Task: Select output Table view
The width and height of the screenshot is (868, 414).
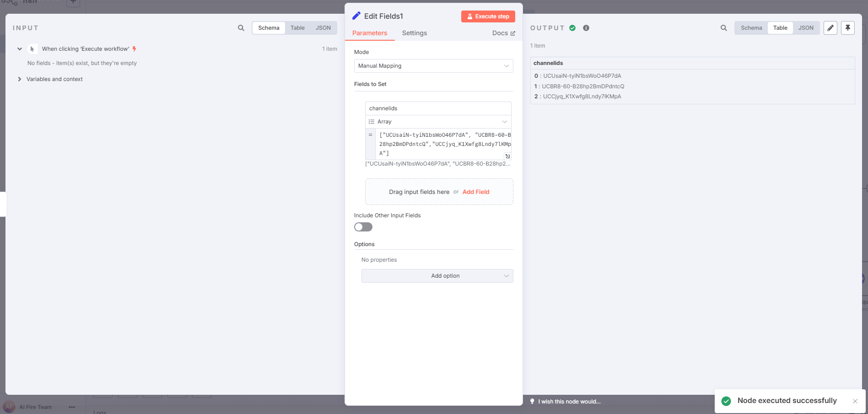Action: click(780, 28)
